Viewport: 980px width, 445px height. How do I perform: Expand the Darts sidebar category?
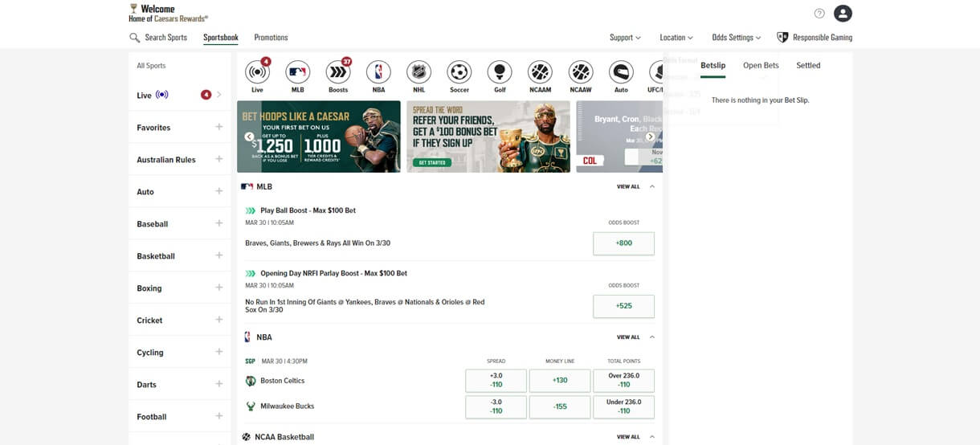coord(218,384)
